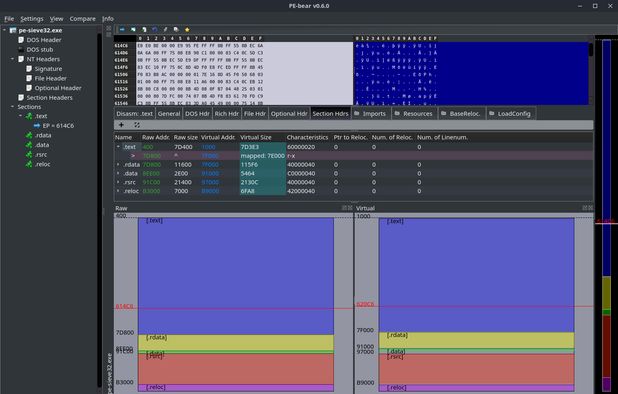Collapse the .text row in sections table
Image resolution: width=618 pixels, height=394 pixels.
point(118,147)
